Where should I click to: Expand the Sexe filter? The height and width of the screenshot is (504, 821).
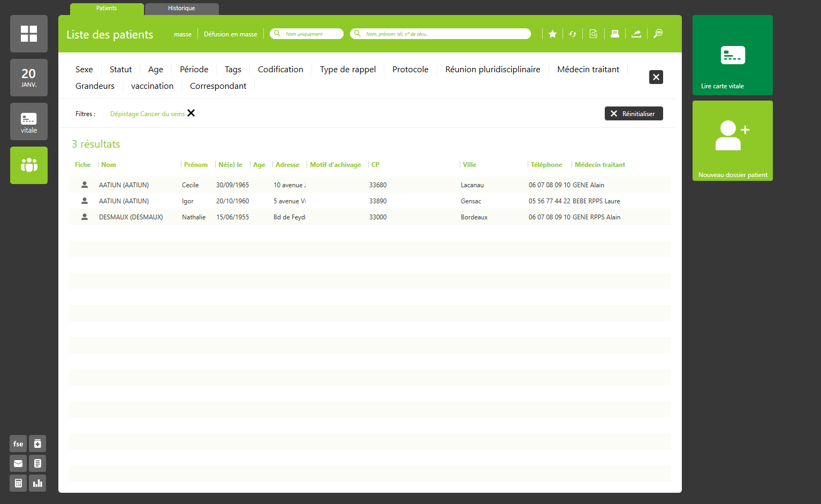tap(84, 70)
